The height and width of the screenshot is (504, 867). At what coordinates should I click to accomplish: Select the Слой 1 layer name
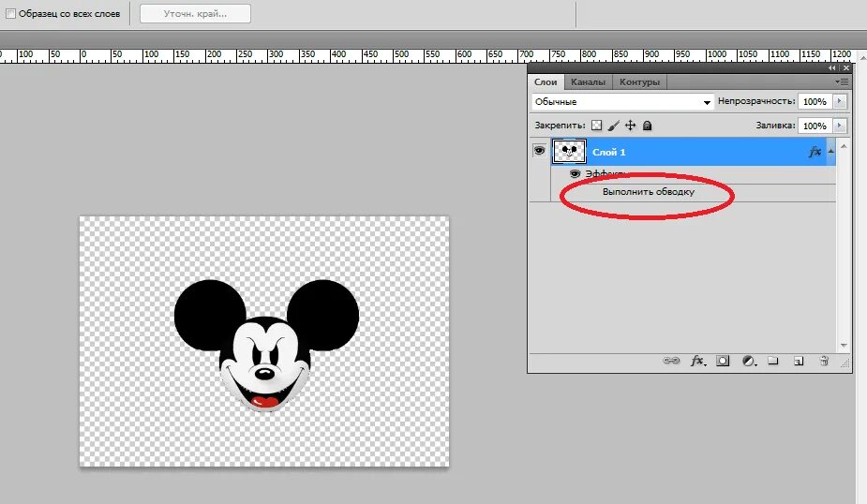pos(609,152)
